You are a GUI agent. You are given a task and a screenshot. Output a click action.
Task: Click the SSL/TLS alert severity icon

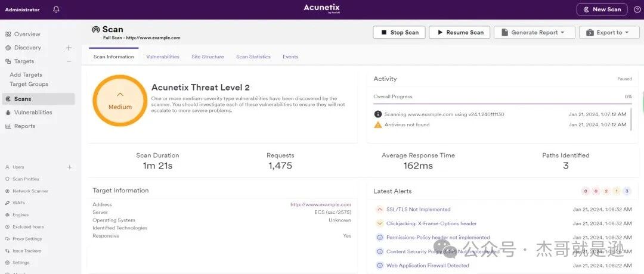379,209
